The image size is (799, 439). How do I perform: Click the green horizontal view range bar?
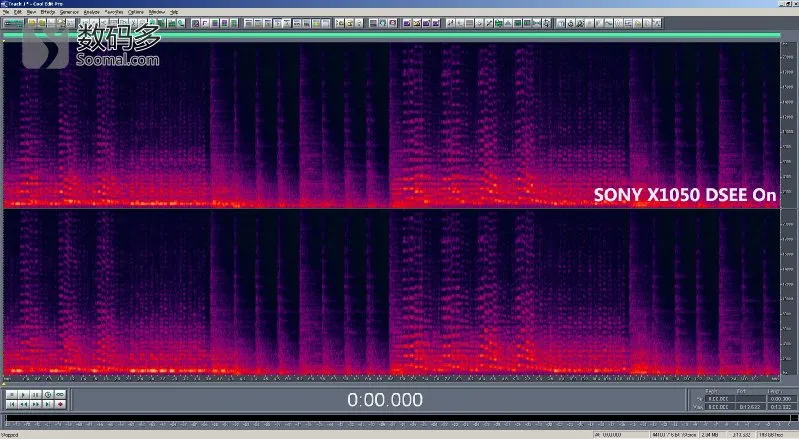click(x=391, y=35)
